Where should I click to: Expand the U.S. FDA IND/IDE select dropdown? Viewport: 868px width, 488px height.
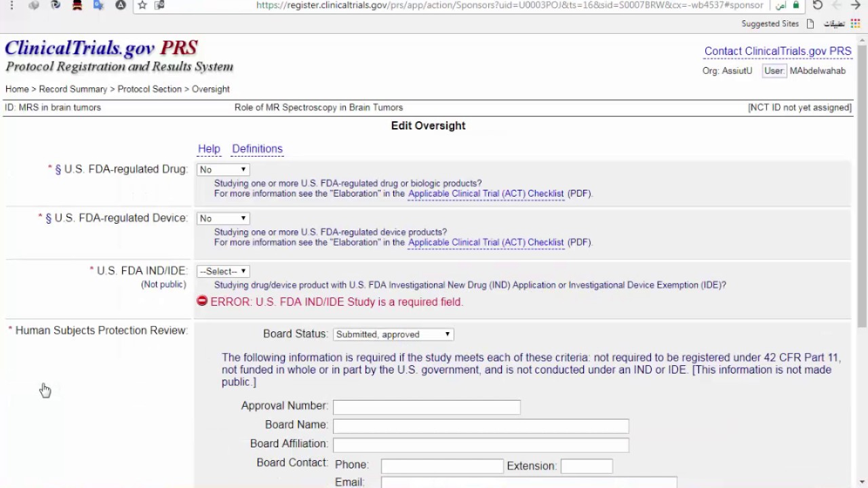tap(223, 271)
